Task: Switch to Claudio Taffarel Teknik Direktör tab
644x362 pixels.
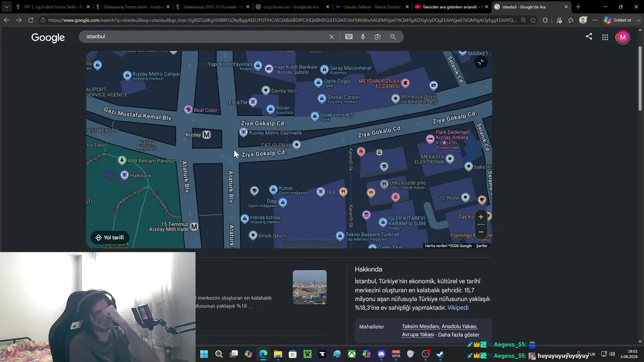Action: (x=372, y=7)
